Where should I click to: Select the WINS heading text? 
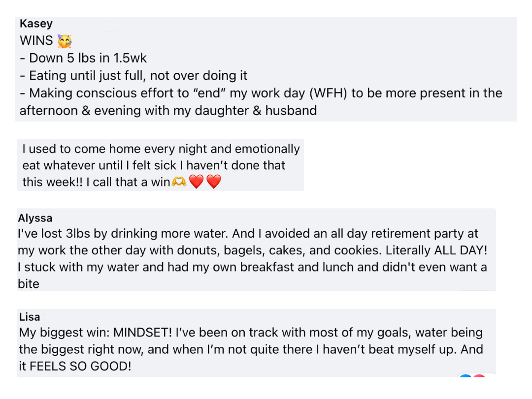pyautogui.click(x=36, y=41)
